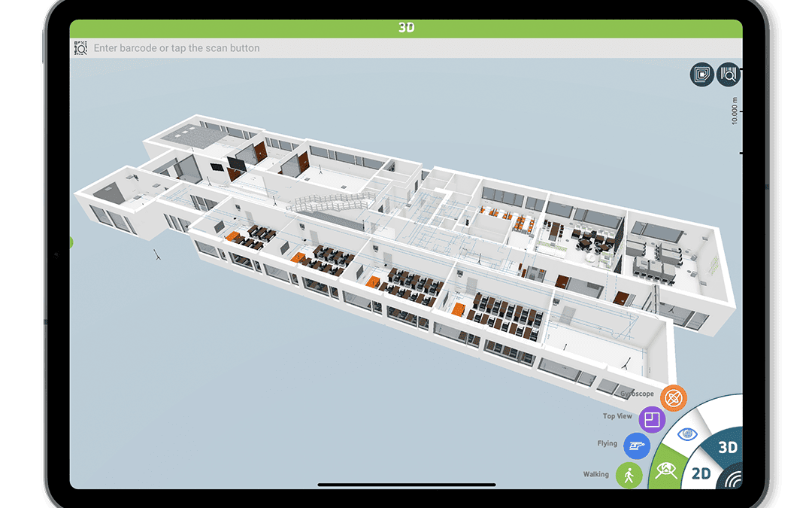Open the RFID tag scan button
Screen dimensions: 812x508
[x=701, y=75]
